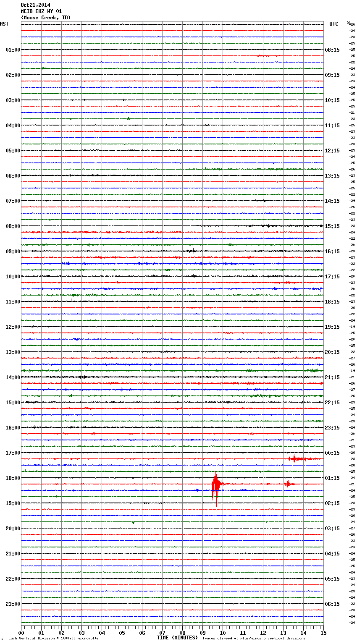The width and height of the screenshot is (357, 644).
Task: Click the traces clipped footnote text
Action: [254, 639]
